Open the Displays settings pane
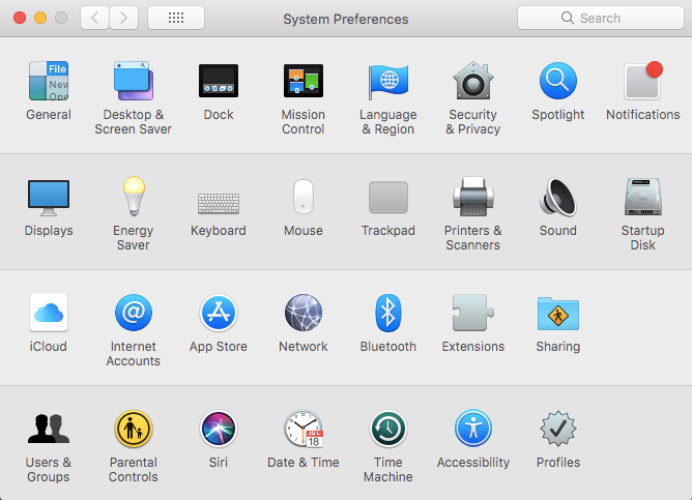 point(48,198)
